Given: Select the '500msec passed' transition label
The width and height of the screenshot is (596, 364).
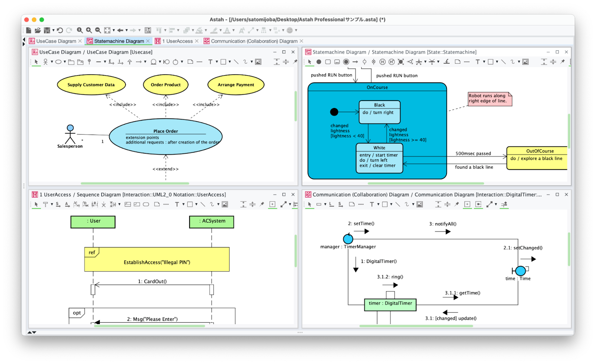Looking at the screenshot, I should tap(473, 153).
